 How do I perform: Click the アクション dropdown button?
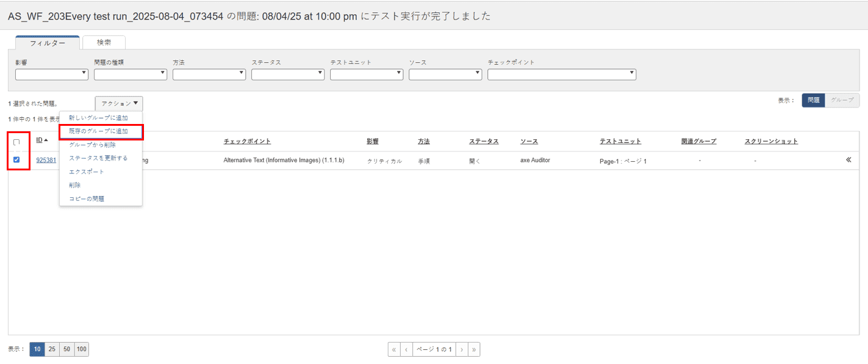119,104
